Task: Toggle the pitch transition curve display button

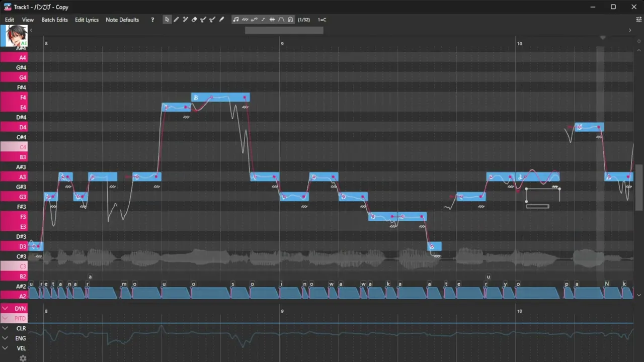Action: pyautogui.click(x=263, y=20)
